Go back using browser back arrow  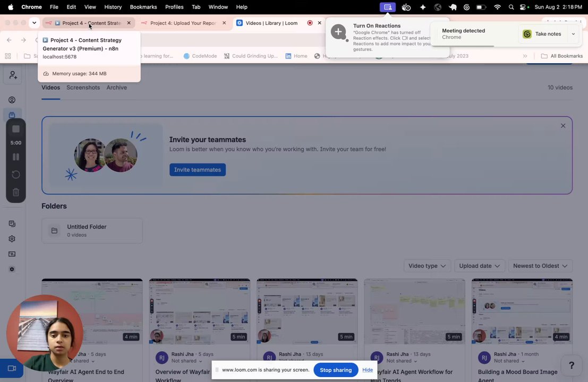pos(9,40)
